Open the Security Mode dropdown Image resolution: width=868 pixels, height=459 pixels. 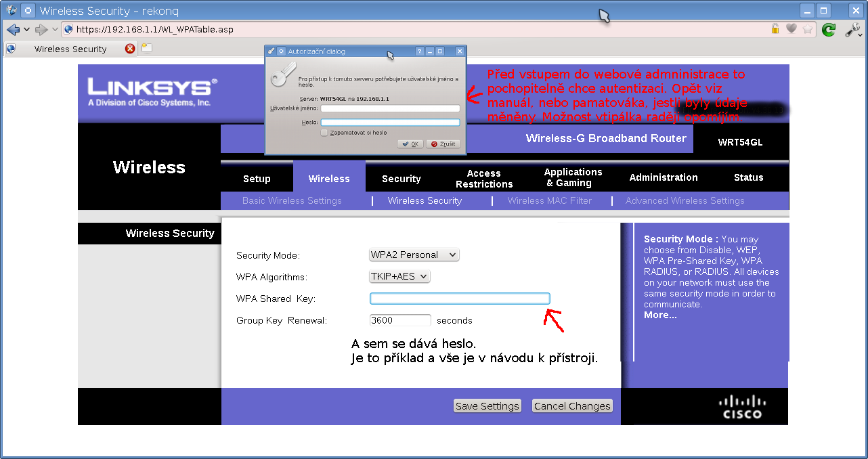[414, 255]
